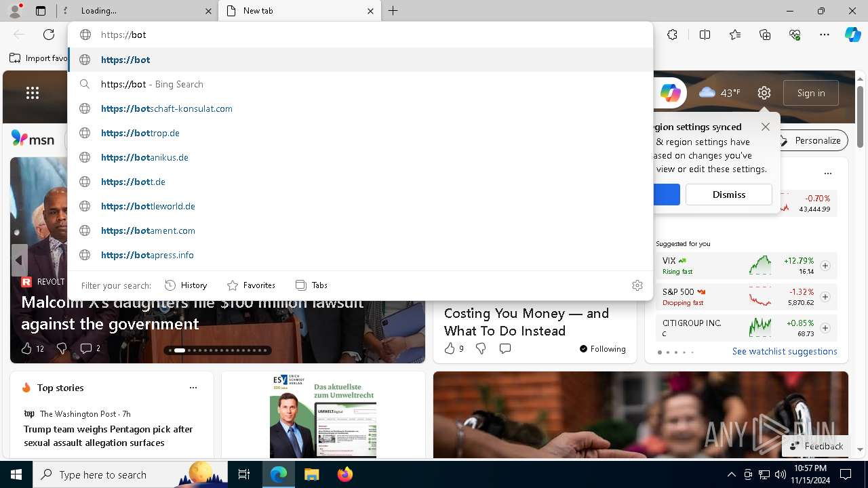Add Citigroup Inc. to watchlist
The width and height of the screenshot is (868, 488).
coord(825,328)
